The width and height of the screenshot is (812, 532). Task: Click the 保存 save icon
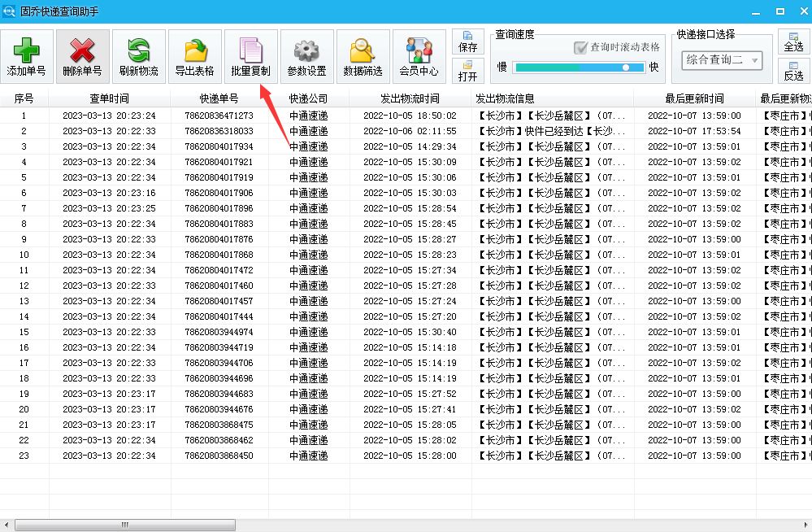pos(467,40)
